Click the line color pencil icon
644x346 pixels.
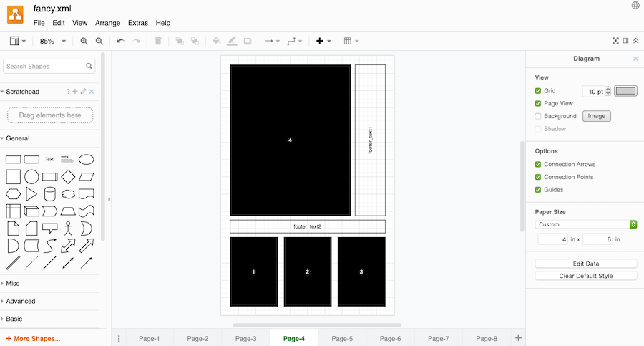pyautogui.click(x=232, y=41)
